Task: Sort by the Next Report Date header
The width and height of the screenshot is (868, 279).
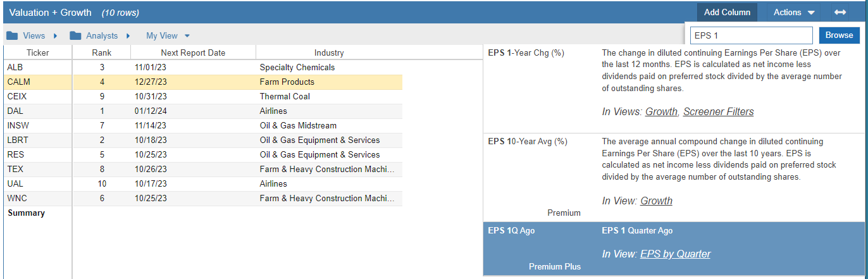Action: pos(193,53)
